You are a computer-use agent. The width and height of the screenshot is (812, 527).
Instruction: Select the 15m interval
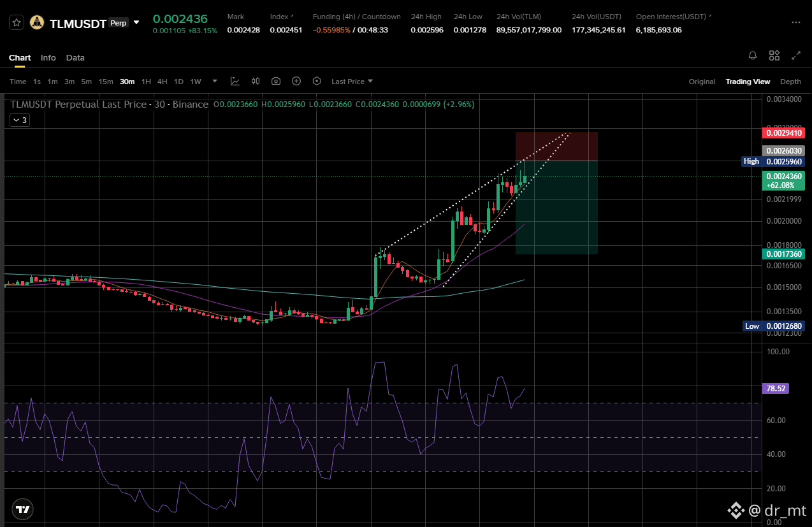pos(106,82)
